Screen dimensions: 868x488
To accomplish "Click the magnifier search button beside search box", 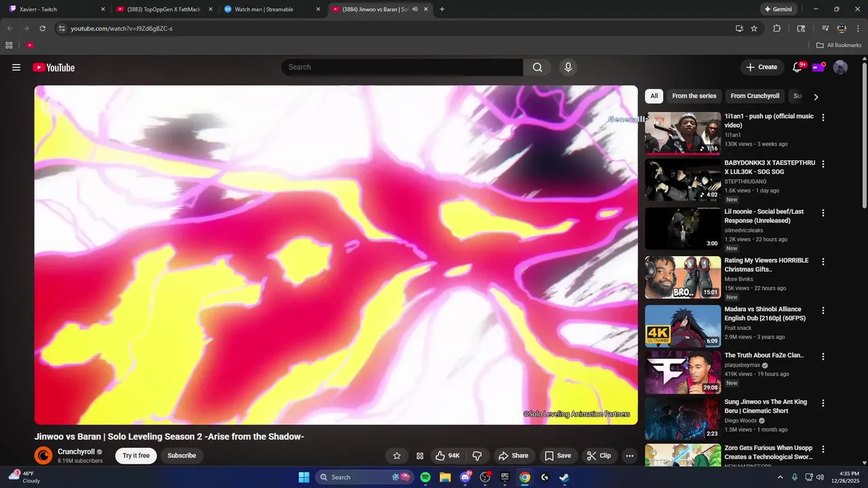I will pyautogui.click(x=537, y=67).
